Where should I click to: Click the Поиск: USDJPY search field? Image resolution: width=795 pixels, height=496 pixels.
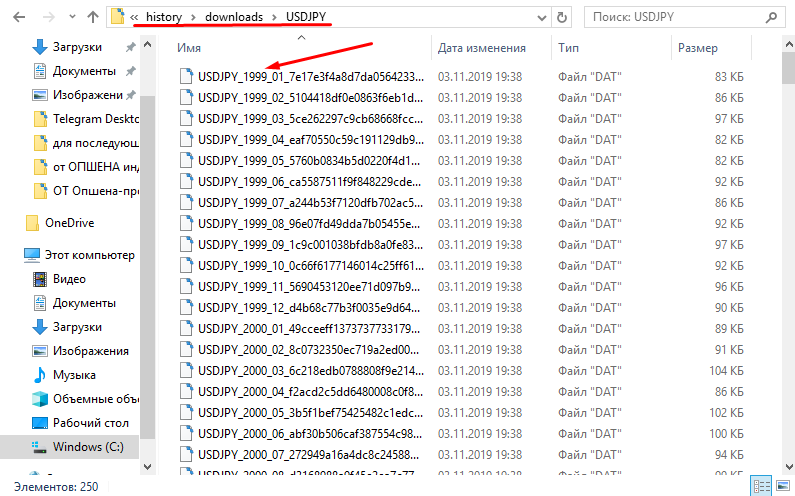(x=684, y=17)
